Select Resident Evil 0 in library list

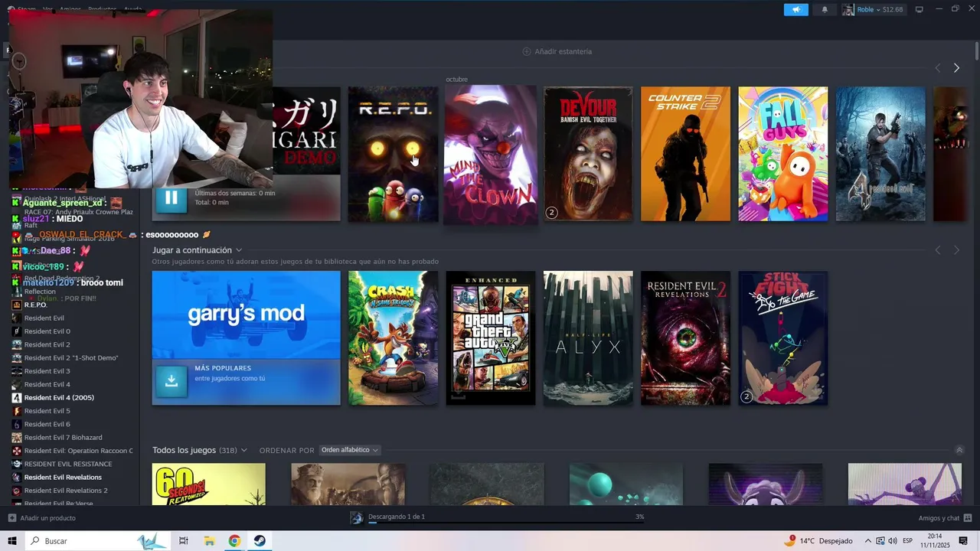click(47, 331)
